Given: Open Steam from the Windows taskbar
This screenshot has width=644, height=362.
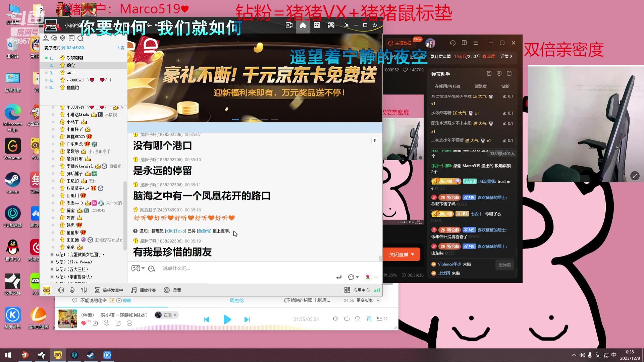Looking at the screenshot, I should [91, 355].
